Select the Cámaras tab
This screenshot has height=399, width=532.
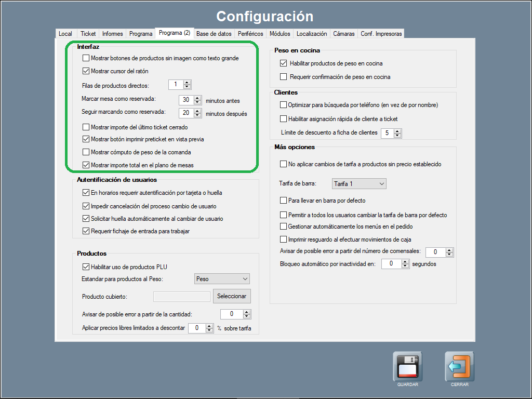tap(343, 34)
